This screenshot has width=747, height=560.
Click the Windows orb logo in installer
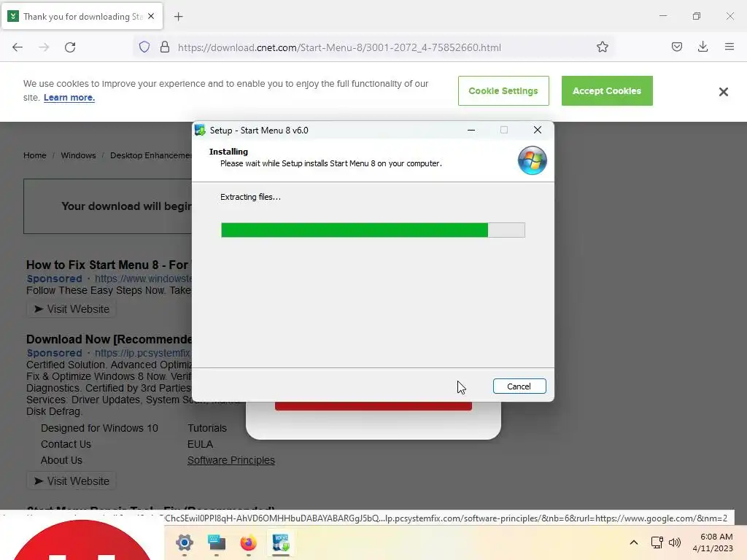click(x=532, y=160)
